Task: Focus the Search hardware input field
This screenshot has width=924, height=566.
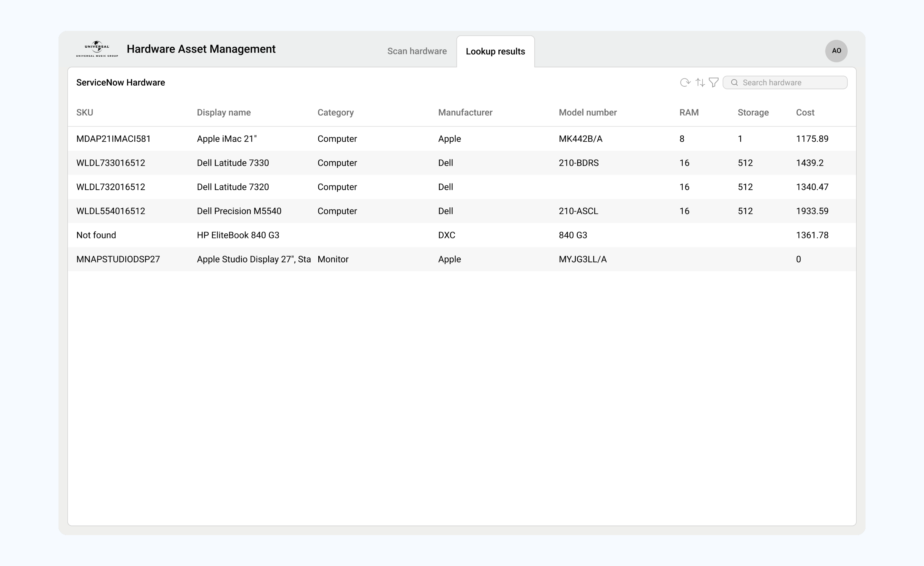Action: [785, 82]
